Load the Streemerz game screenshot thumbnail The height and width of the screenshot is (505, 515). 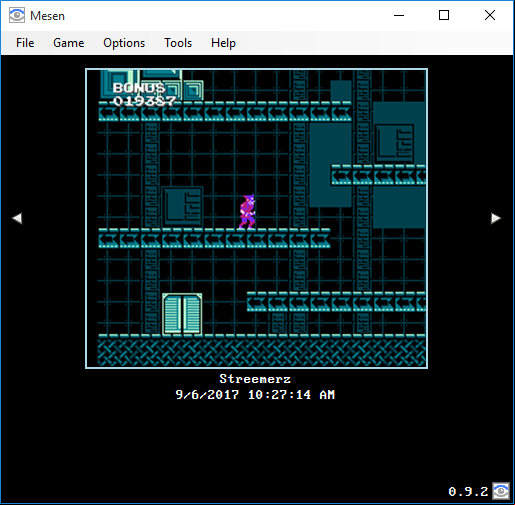coord(256,218)
